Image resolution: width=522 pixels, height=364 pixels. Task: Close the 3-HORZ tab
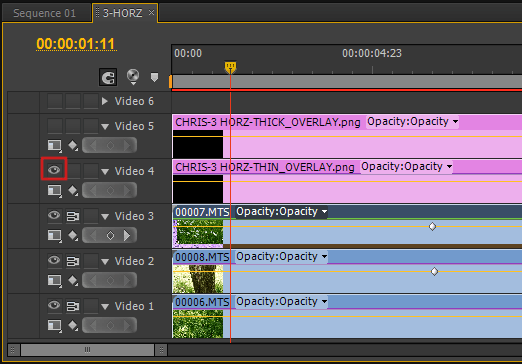(151, 13)
